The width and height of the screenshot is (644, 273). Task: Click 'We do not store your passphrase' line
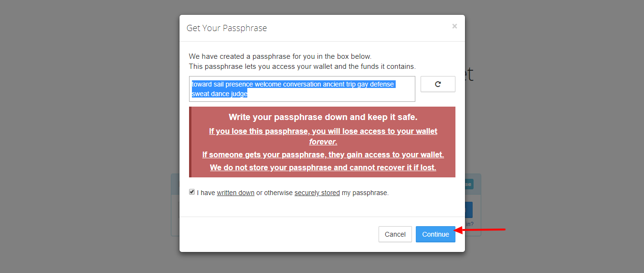(x=323, y=167)
